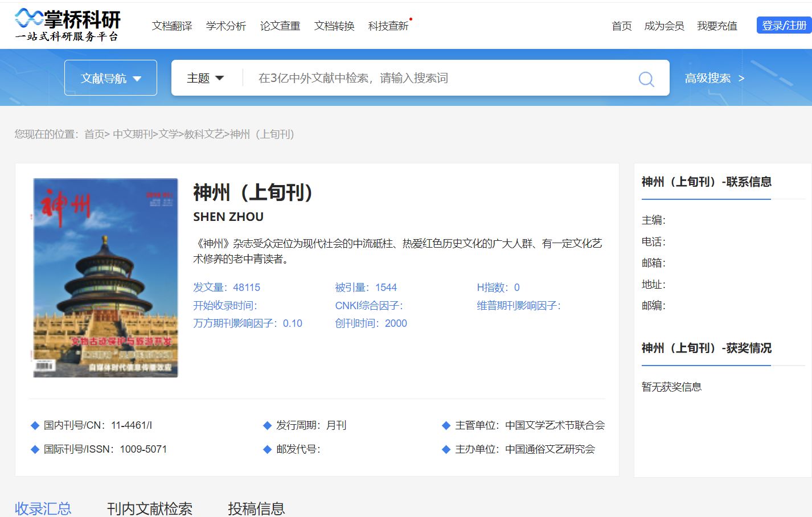Click 文学 in the breadcrumb
Viewport: 812px width, 517px height.
coord(169,134)
